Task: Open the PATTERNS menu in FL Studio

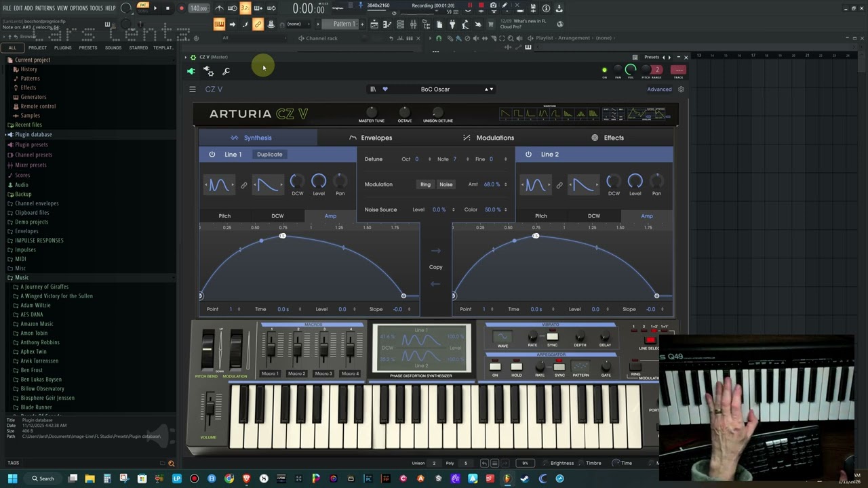Action: 45,8
